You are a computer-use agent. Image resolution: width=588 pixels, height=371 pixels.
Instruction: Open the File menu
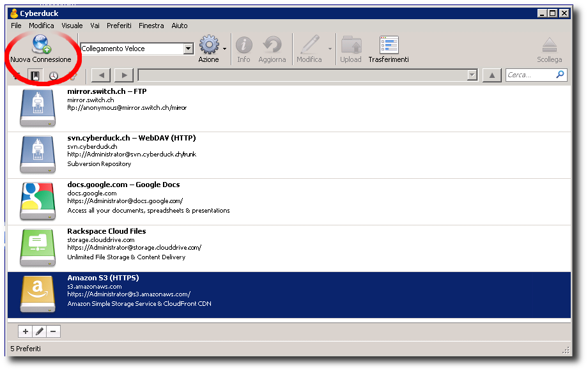pyautogui.click(x=16, y=26)
